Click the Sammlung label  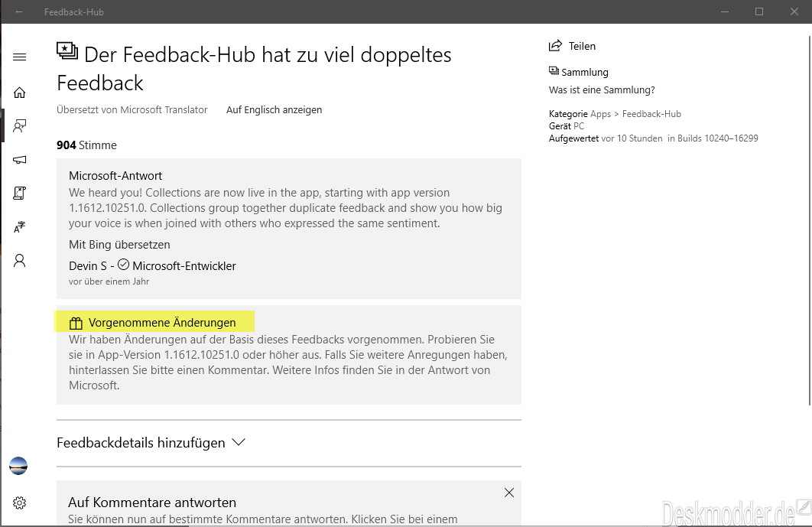[585, 73]
